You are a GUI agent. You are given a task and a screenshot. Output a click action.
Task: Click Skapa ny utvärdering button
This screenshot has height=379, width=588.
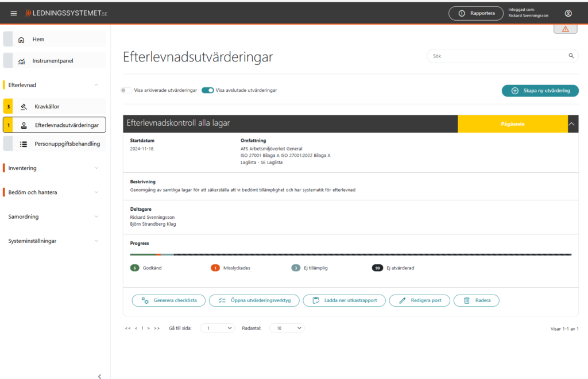point(540,91)
